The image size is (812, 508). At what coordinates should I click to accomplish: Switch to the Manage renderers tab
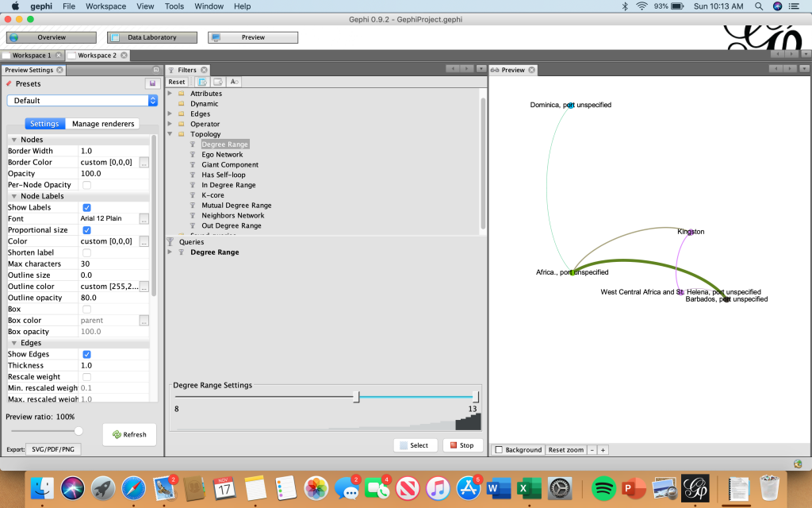point(103,124)
